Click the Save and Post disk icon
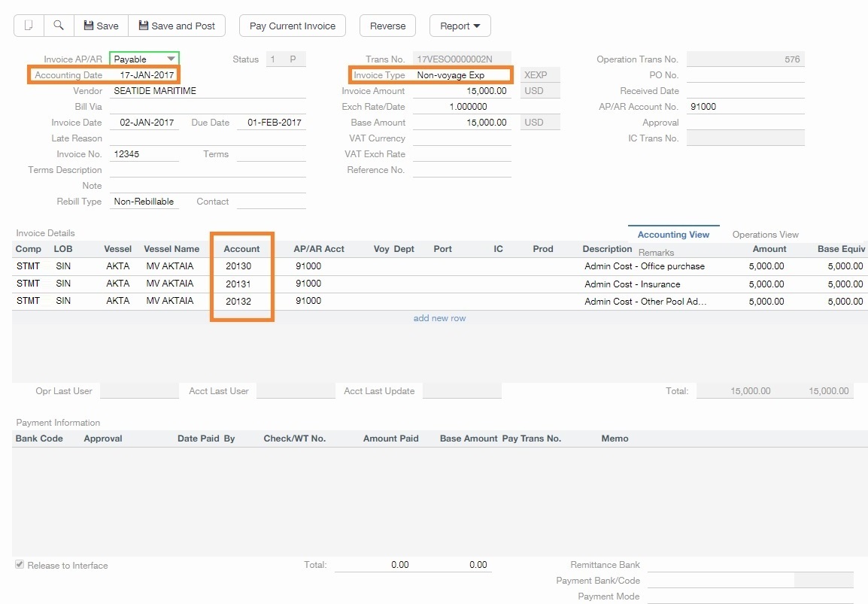 [x=142, y=25]
